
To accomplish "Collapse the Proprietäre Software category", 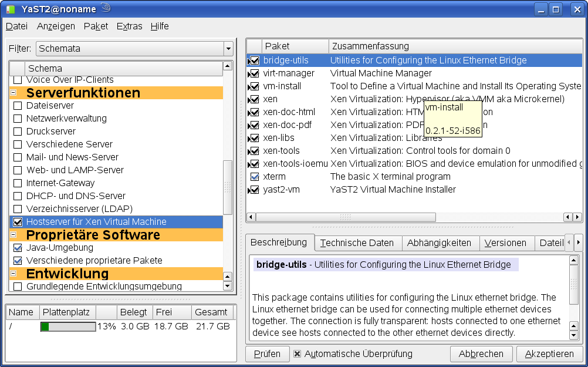I will [x=13, y=235].
